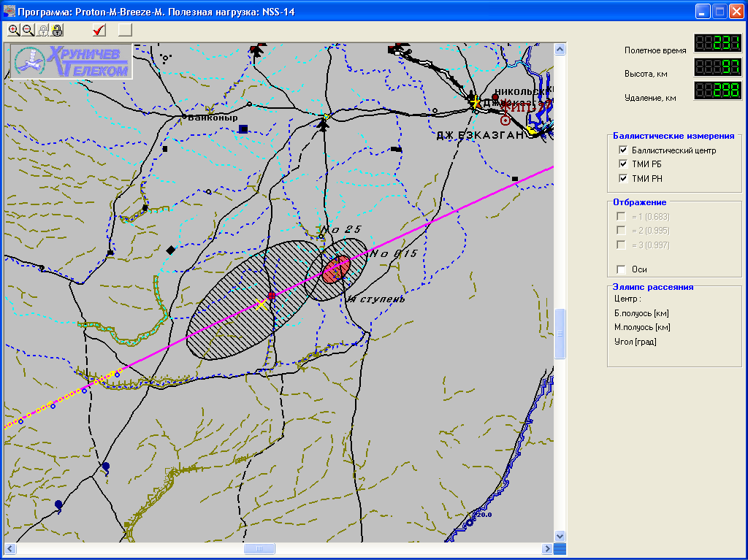The height and width of the screenshot is (560, 748).
Task: Enable the Оси axes checkbox
Action: 621,269
